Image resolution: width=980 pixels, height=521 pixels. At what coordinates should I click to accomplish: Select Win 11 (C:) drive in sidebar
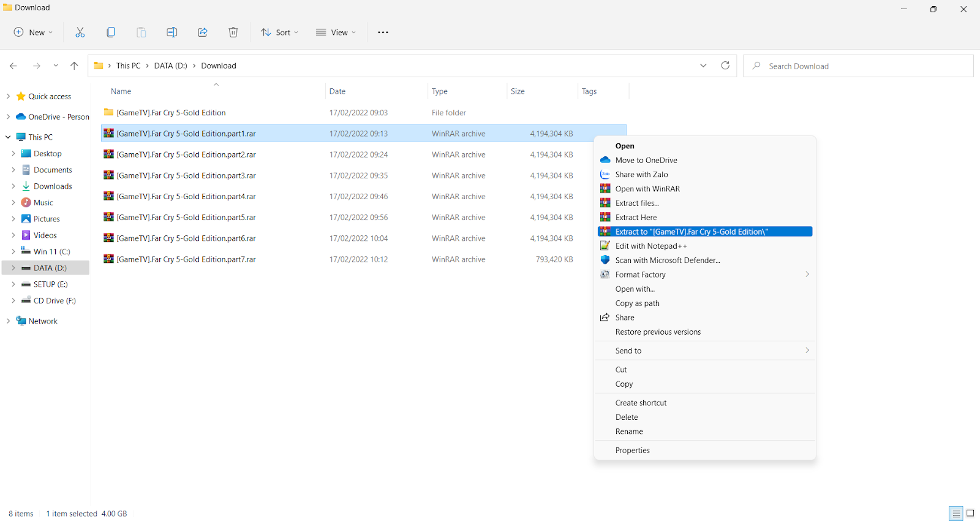coord(51,251)
